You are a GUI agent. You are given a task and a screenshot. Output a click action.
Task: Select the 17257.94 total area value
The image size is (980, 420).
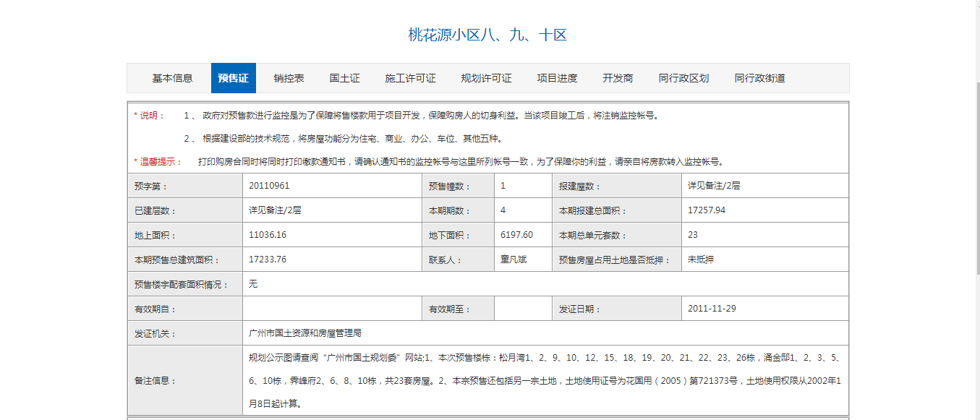(707, 210)
